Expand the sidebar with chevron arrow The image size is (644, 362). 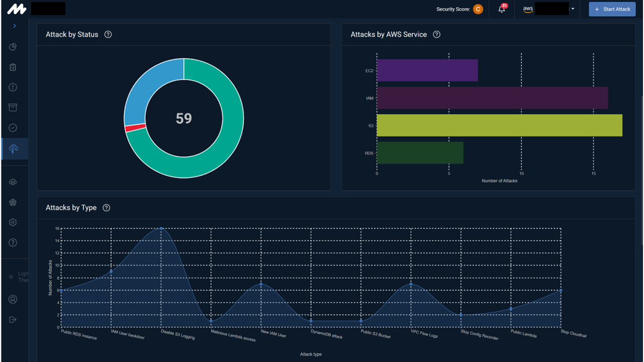(x=15, y=26)
